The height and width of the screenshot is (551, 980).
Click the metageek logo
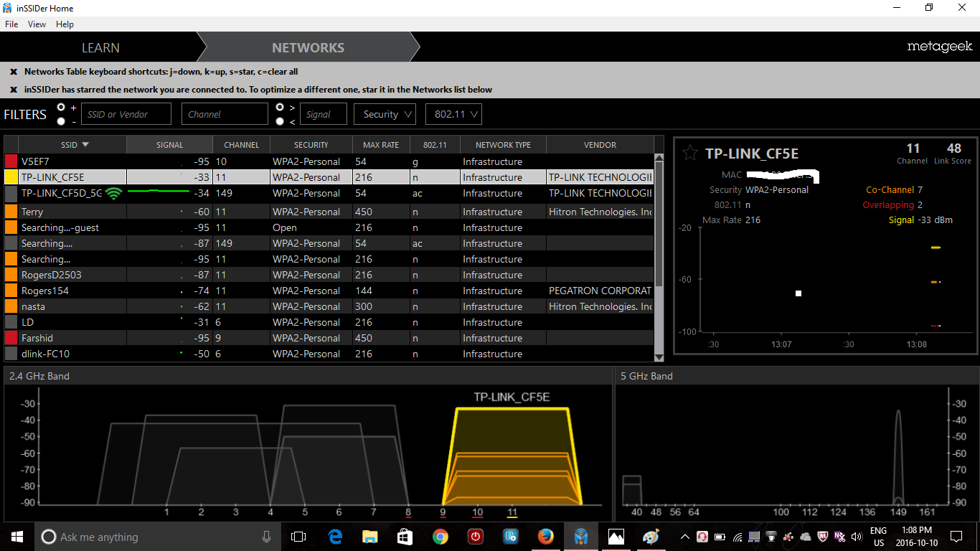point(939,47)
